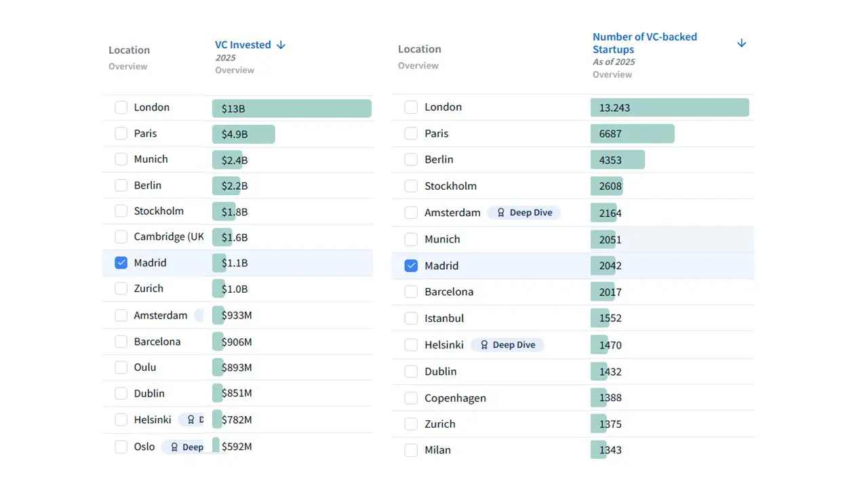Click the ribbon icon next to Helsinki in left table
The image size is (868, 488).
tap(191, 420)
